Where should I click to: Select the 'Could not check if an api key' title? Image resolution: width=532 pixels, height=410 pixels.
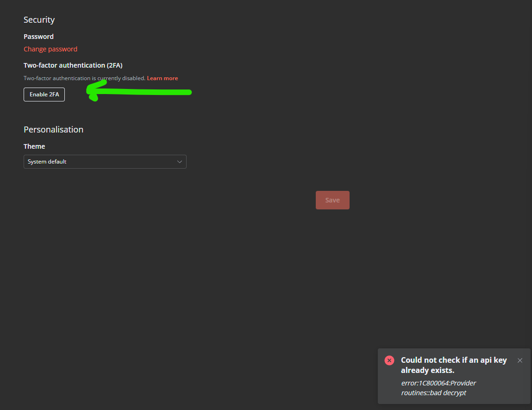454,360
